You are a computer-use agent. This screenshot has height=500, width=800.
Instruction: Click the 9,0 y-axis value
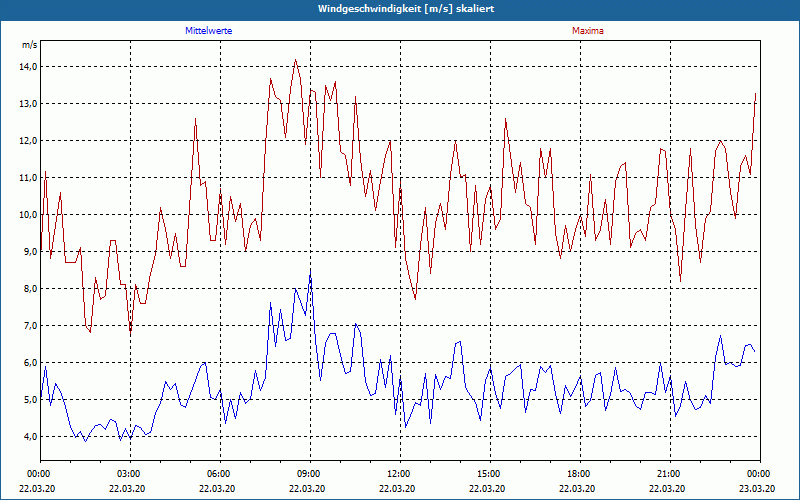(x=30, y=252)
